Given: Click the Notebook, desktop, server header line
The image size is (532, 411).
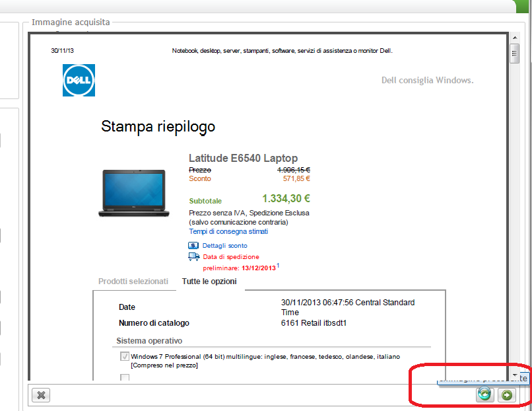Looking at the screenshot, I should point(283,51).
